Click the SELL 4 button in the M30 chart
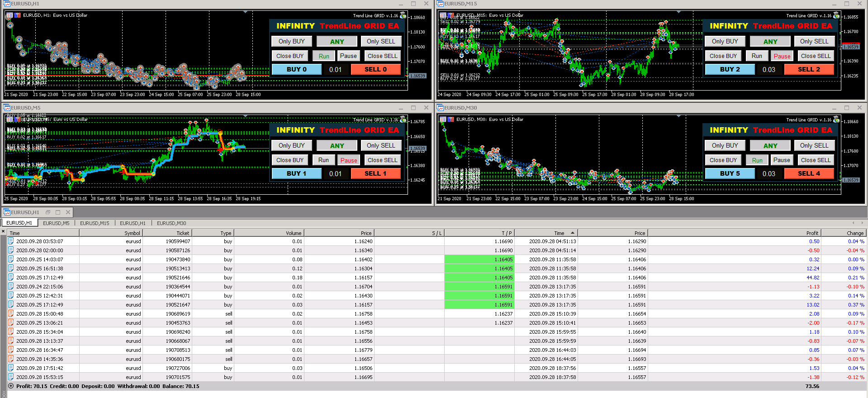Viewport: 868px width, 398px height. [809, 173]
